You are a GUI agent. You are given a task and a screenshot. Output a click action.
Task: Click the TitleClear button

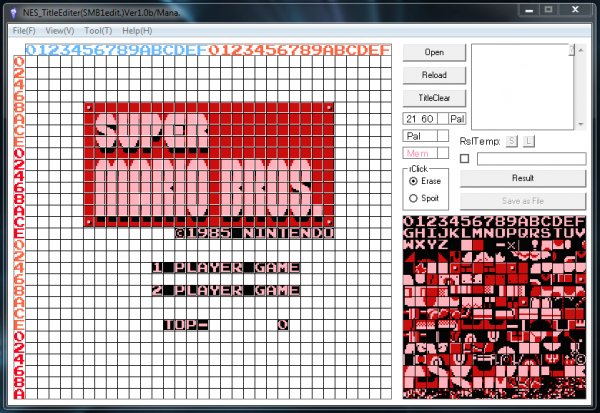[x=434, y=98]
